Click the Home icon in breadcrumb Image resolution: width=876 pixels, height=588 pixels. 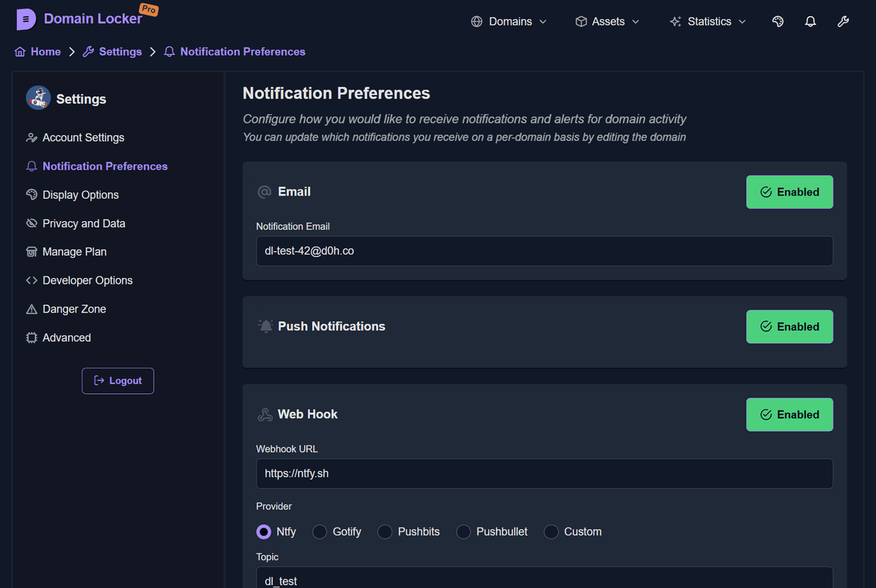point(21,51)
